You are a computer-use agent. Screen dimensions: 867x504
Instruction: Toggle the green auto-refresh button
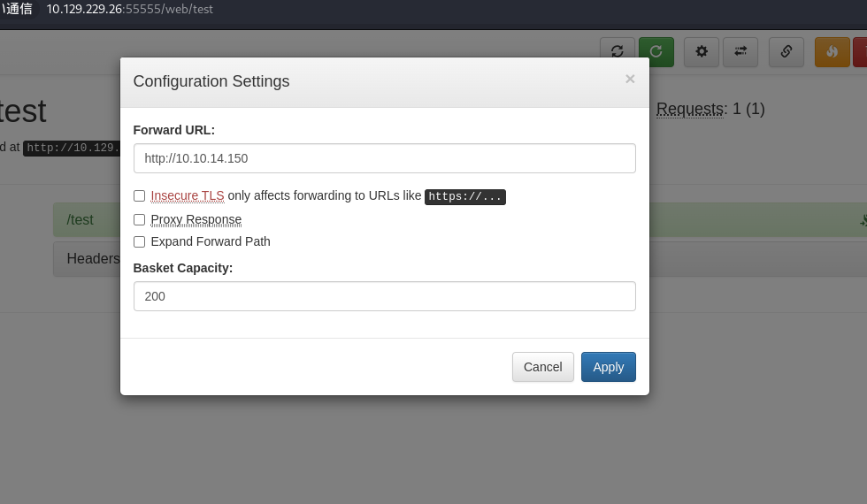656,52
